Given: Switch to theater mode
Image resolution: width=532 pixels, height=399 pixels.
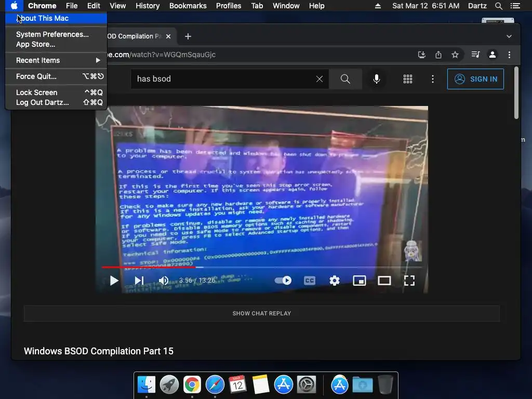Looking at the screenshot, I should [x=384, y=281].
